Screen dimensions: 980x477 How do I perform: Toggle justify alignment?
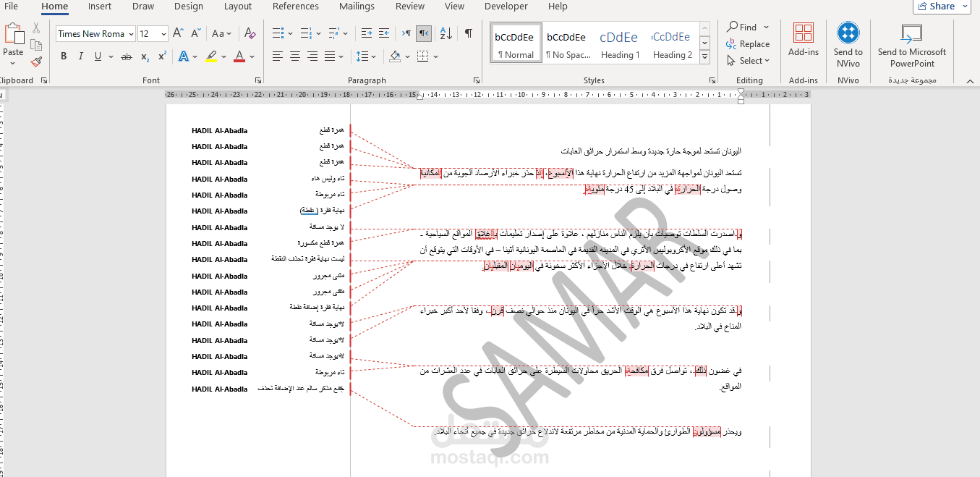click(331, 56)
